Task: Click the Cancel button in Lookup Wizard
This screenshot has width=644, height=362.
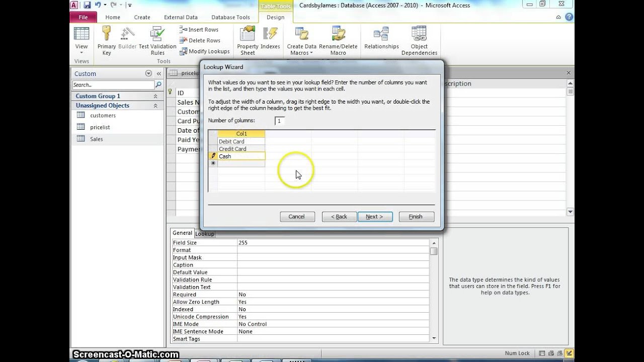Action: [297, 217]
